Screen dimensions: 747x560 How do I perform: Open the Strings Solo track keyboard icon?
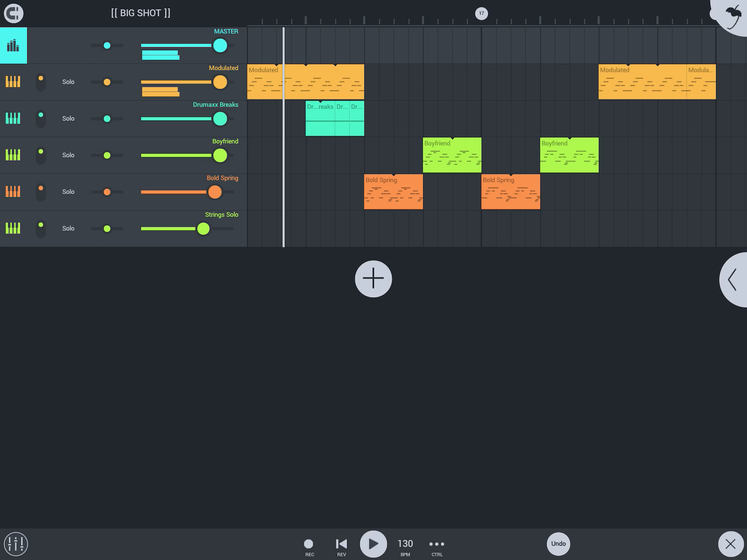[x=13, y=228]
